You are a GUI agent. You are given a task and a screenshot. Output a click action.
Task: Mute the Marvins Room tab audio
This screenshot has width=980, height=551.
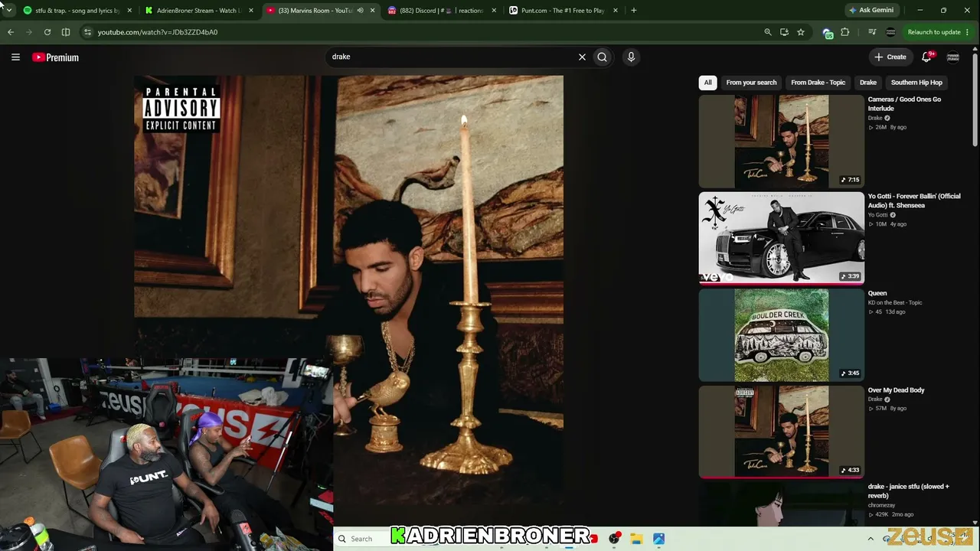coord(360,11)
